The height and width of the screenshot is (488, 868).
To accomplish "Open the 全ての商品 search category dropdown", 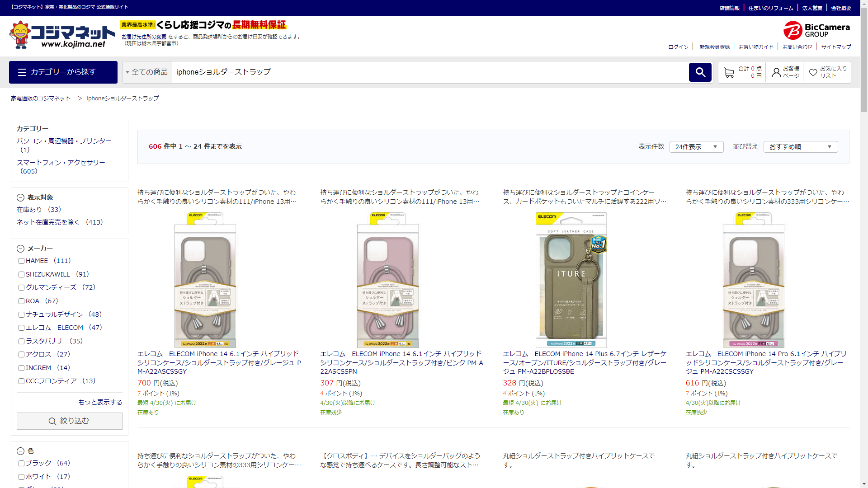I will click(x=147, y=72).
